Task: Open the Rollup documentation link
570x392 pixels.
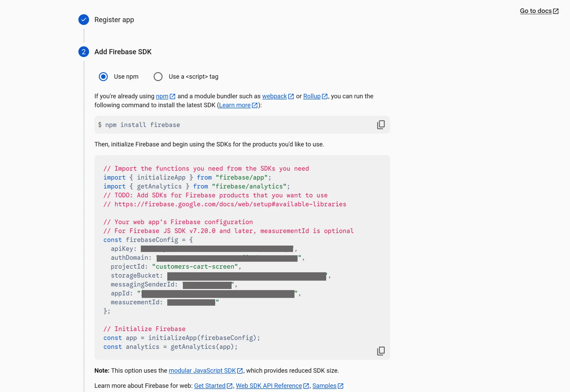Action: pos(312,96)
